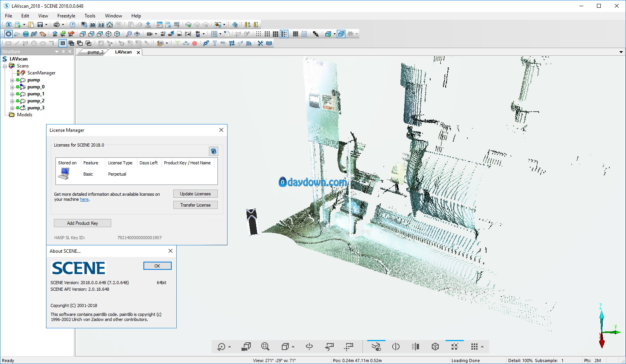The height and width of the screenshot is (364, 626).
Task: Click the home view house icon
Action: [x=110, y=24]
